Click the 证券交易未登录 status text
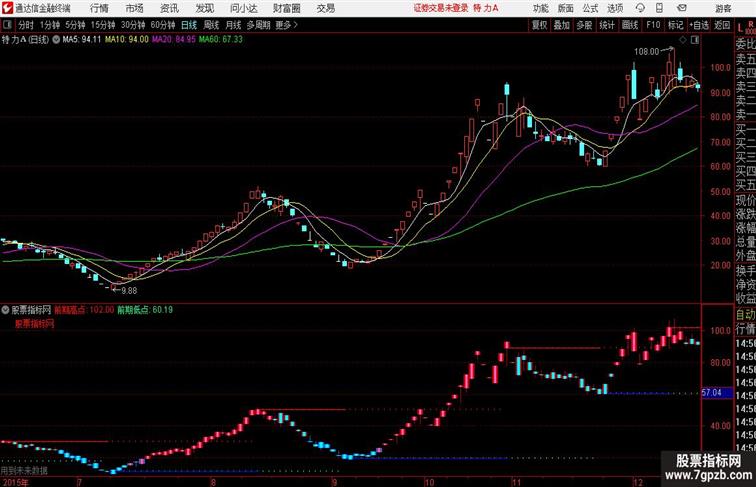 tap(441, 8)
